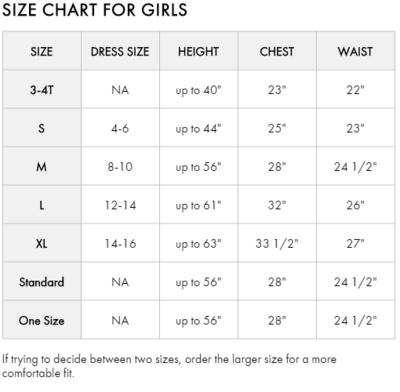Click the Standard size row label
Viewport: 400px width, 392px height.
click(42, 282)
